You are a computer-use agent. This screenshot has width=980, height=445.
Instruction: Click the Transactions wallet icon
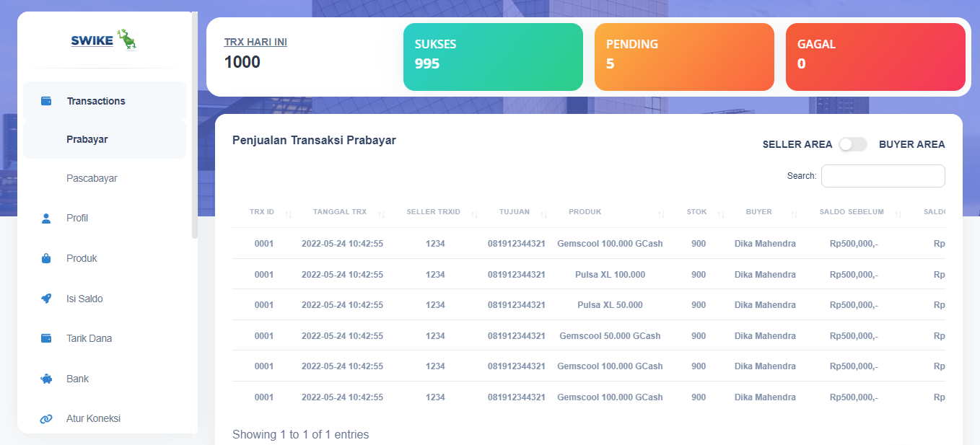(46, 101)
